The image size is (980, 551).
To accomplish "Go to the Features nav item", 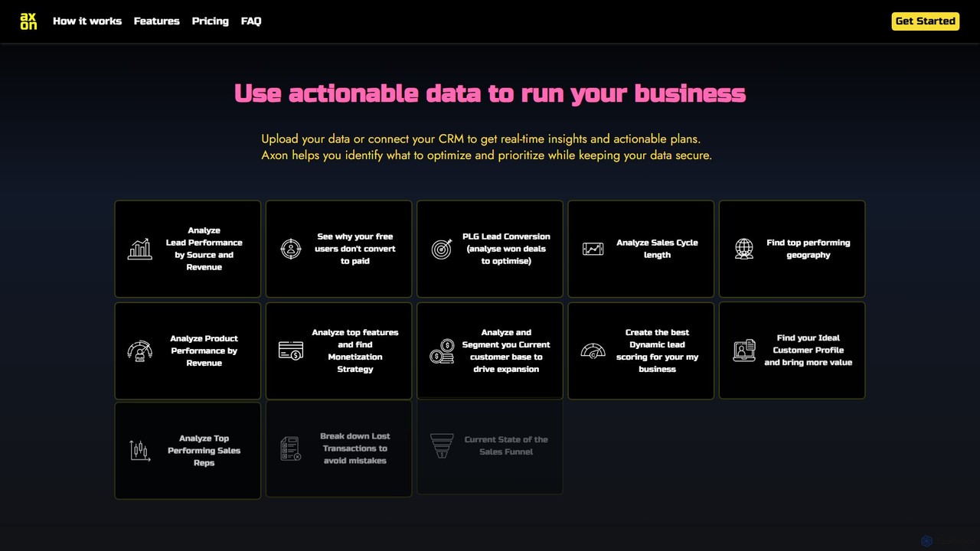I will coord(157,21).
